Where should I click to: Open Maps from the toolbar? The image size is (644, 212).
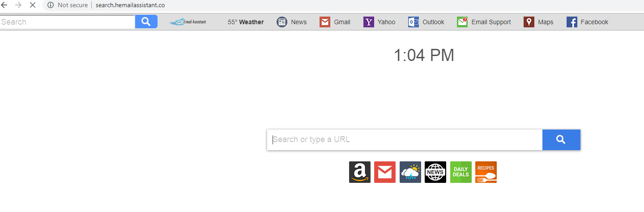coord(538,22)
